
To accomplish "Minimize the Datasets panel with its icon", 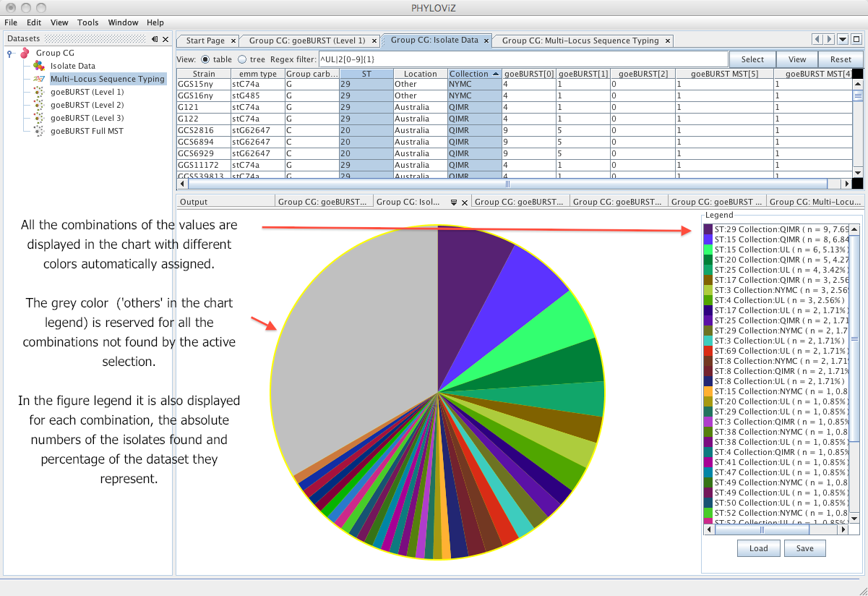I will click(x=155, y=40).
